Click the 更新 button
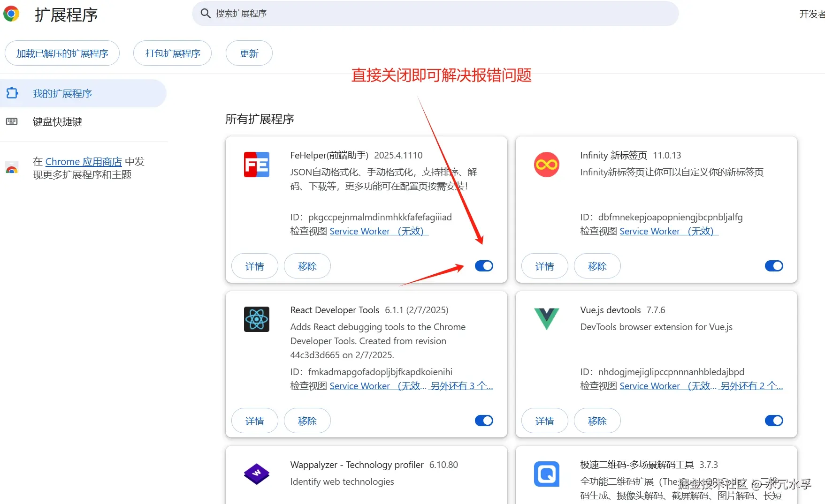The width and height of the screenshot is (825, 504). (249, 53)
